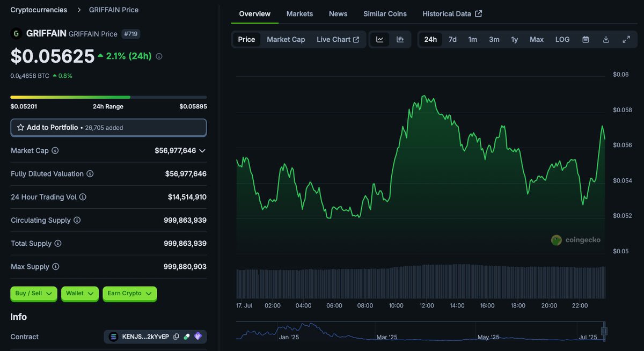
Task: Click the Jan '25 area of the navigator timeline
Action: [289, 337]
